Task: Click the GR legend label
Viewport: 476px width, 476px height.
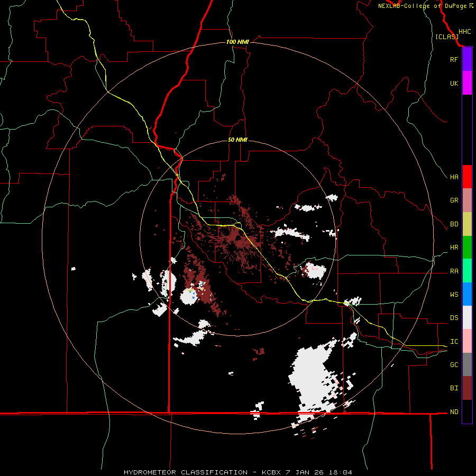Action: click(454, 200)
